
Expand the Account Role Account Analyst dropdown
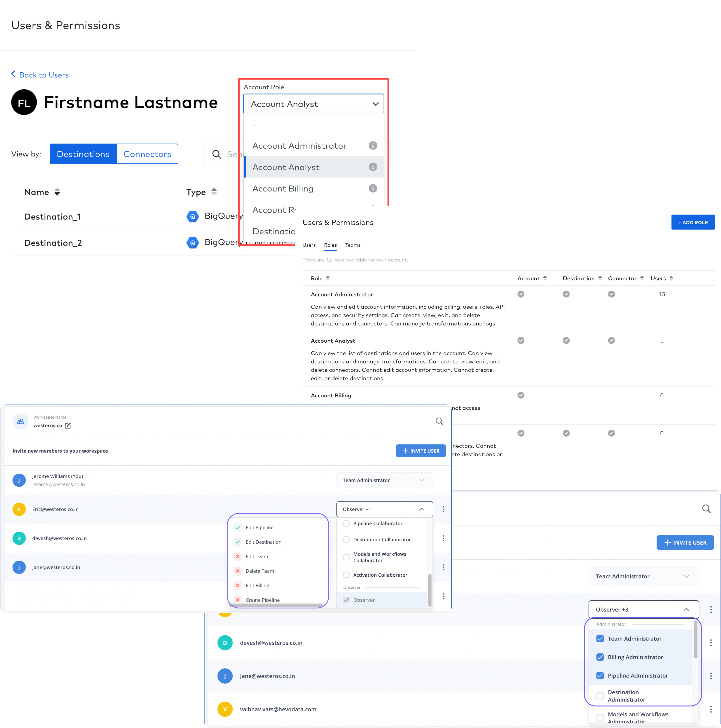[375, 104]
